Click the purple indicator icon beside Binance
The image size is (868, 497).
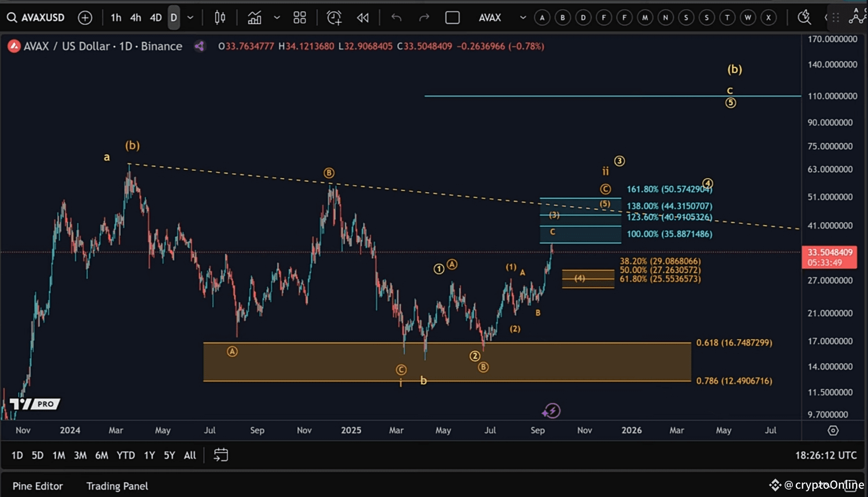(x=199, y=46)
